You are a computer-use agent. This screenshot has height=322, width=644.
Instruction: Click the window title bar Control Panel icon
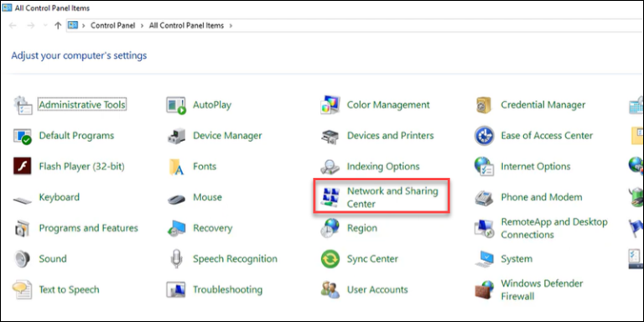7,8
